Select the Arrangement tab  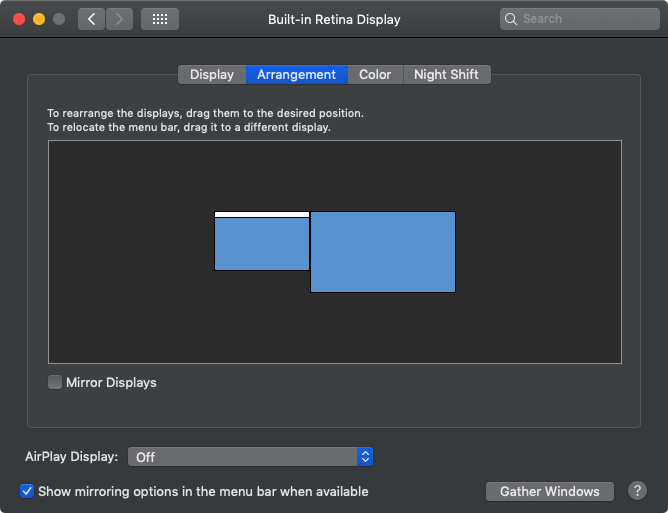click(x=297, y=75)
